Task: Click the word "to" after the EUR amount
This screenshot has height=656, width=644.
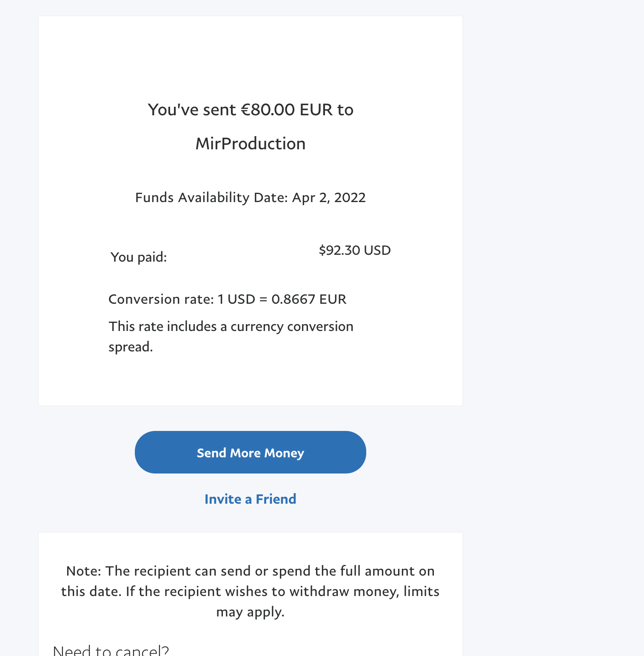Action: (x=345, y=110)
